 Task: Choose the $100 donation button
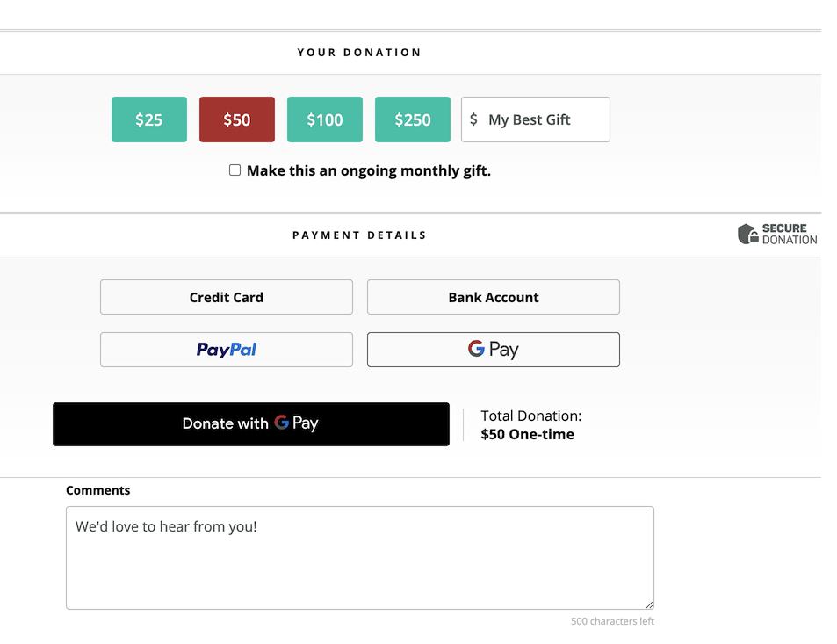point(325,119)
